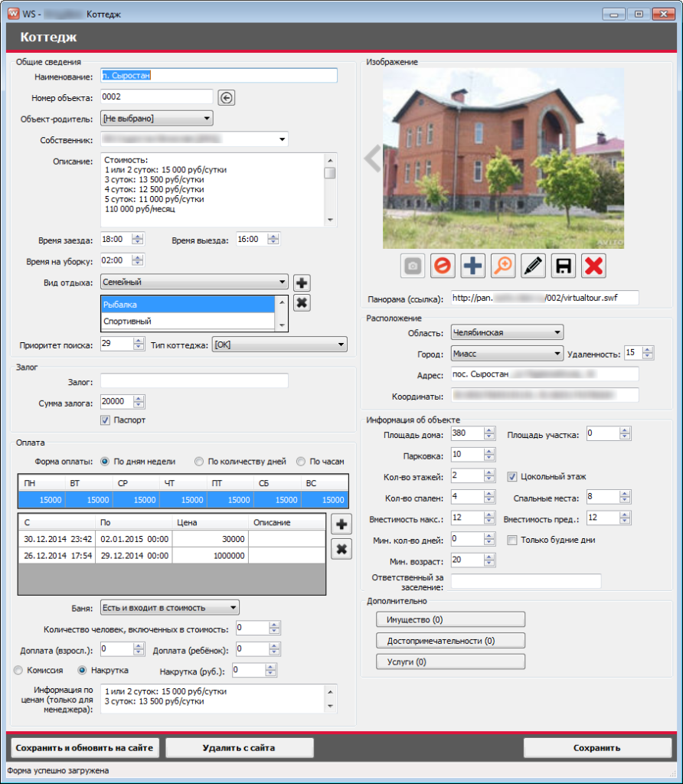Click the Площадь дома stepper arrows
The image size is (683, 784).
point(489,433)
